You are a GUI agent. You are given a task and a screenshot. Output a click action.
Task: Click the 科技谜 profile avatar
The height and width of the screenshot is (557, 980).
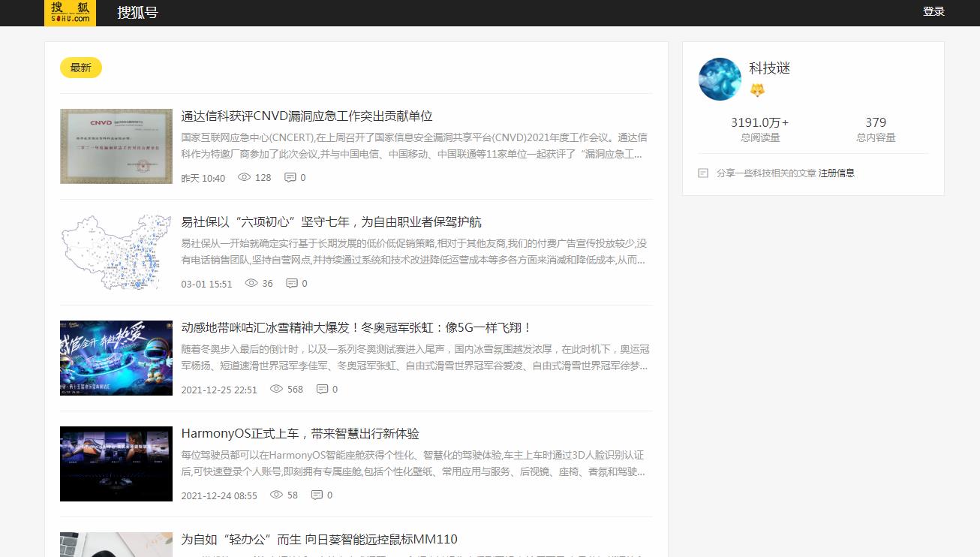(720, 79)
